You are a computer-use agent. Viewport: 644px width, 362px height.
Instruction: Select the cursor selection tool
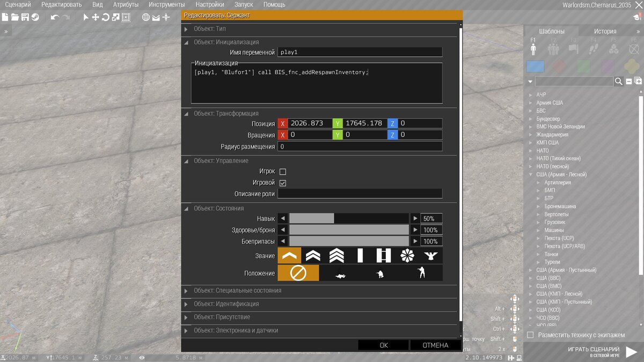[86, 17]
